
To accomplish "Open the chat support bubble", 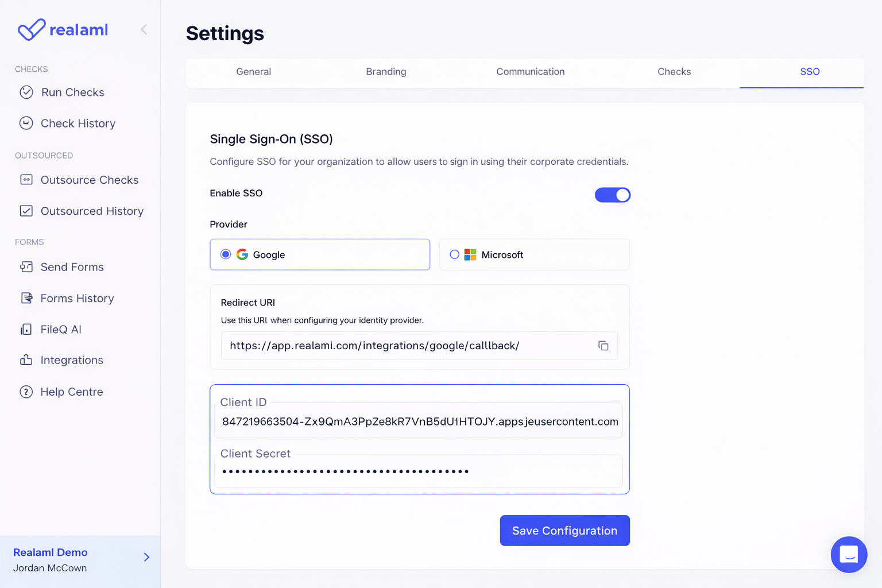I will tap(849, 555).
